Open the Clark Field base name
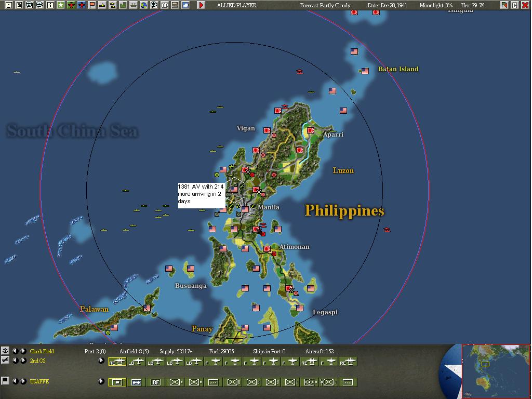Image resolution: width=532 pixels, height=399 pixels. point(42,351)
